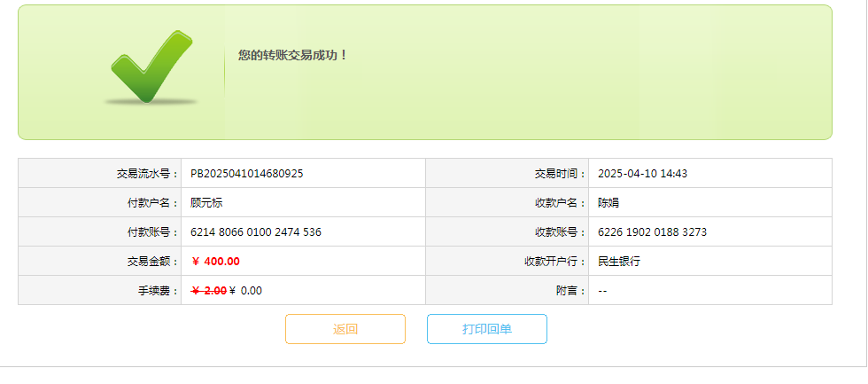Screen dimensions: 868x384
Task: Click the payer account number 6214 8066 0100 2474 536
Action: 256,232
